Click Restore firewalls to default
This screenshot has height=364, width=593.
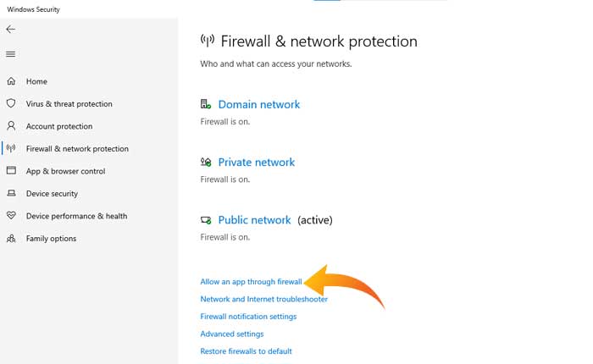click(246, 350)
